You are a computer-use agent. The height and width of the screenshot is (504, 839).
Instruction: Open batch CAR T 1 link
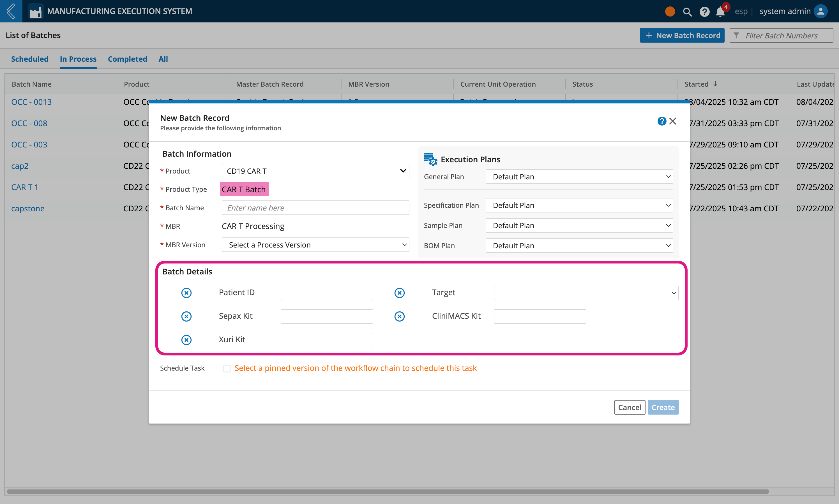coord(25,187)
